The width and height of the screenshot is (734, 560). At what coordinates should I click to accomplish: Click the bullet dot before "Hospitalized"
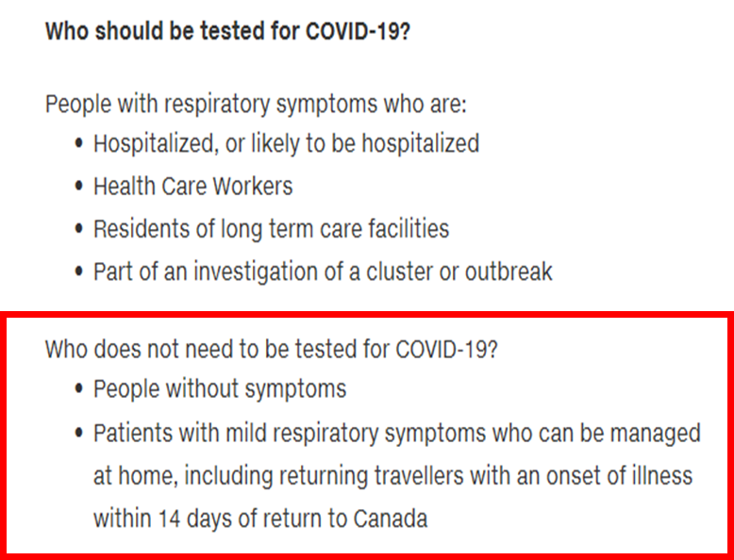79,143
